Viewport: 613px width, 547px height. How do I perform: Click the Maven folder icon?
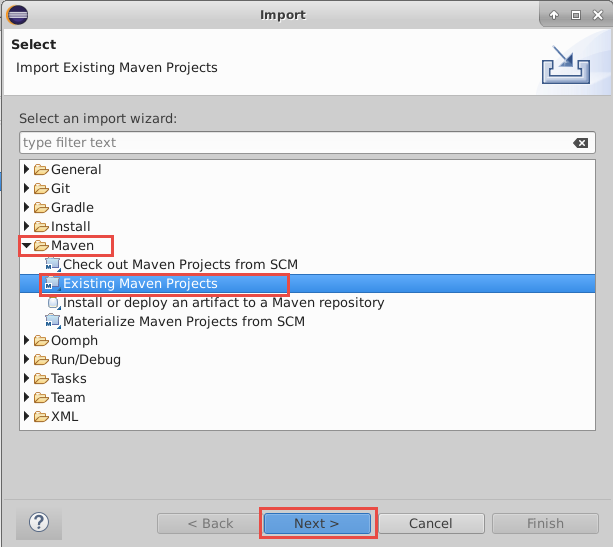[41, 246]
